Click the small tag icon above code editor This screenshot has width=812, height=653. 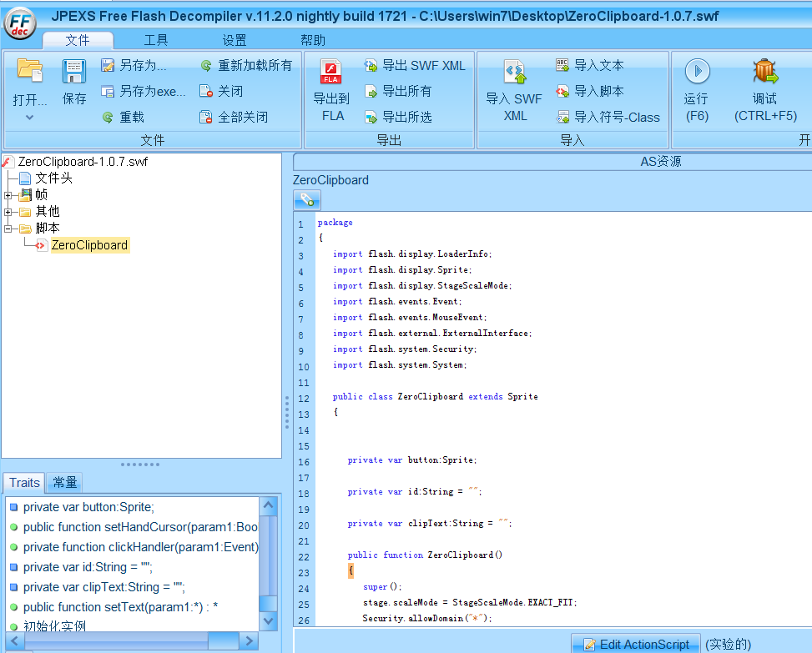coord(306,199)
